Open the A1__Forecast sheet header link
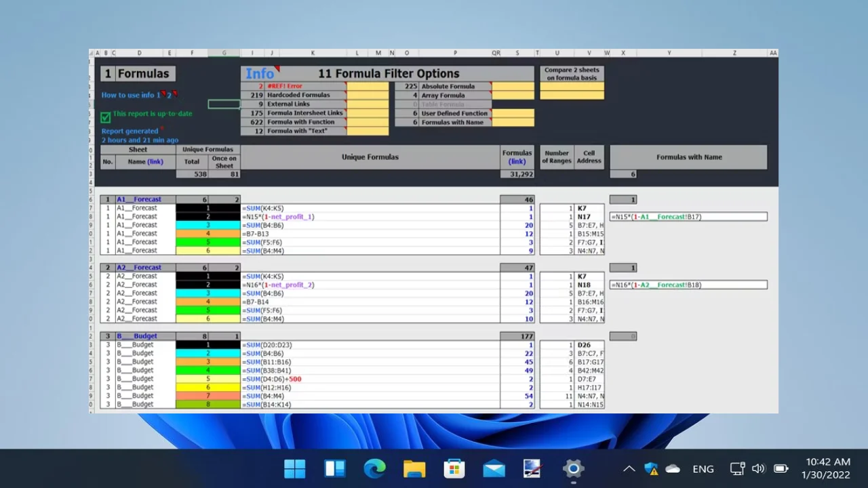This screenshot has height=488, width=868. point(139,199)
